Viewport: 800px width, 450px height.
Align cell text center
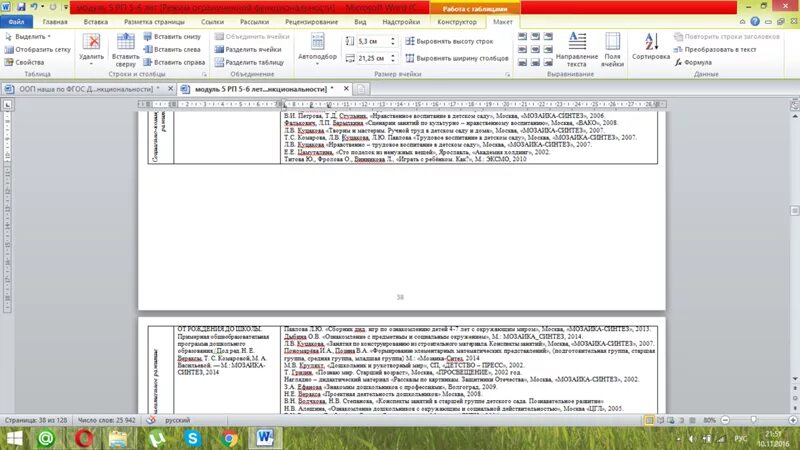(x=535, y=49)
